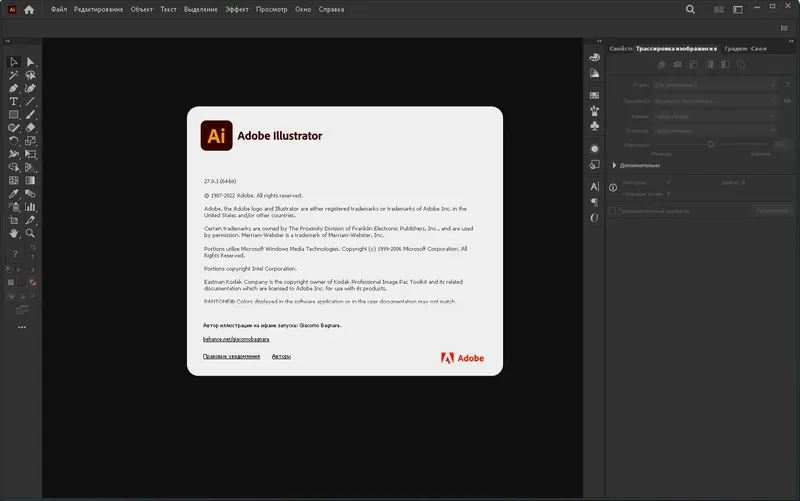Click the High Color camera trace preset

pos(677,64)
